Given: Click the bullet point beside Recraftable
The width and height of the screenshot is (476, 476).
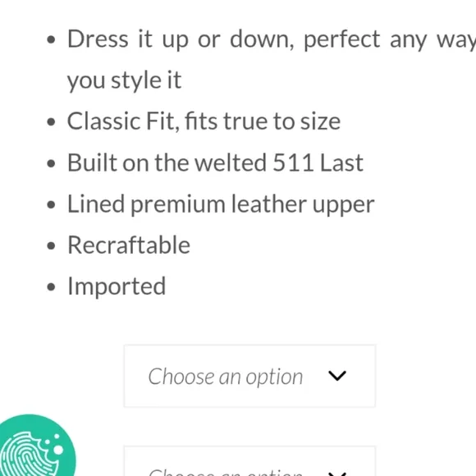Looking at the screenshot, I should 52,245.
